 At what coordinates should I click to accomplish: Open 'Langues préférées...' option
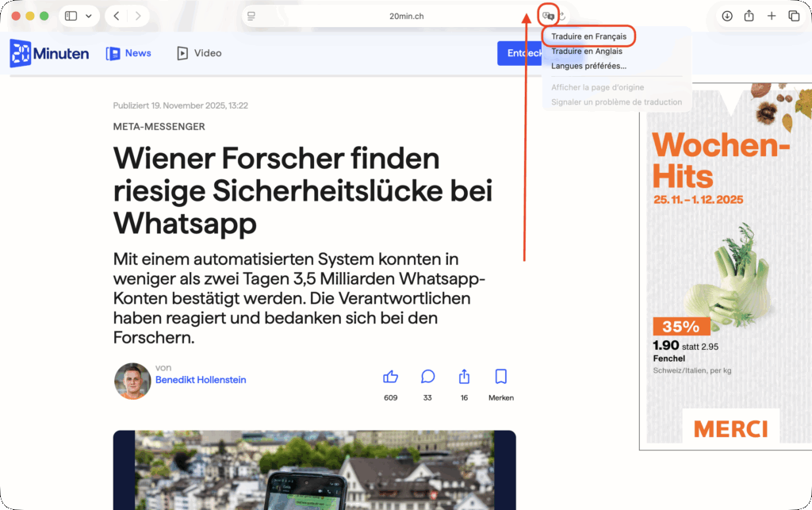pos(588,66)
